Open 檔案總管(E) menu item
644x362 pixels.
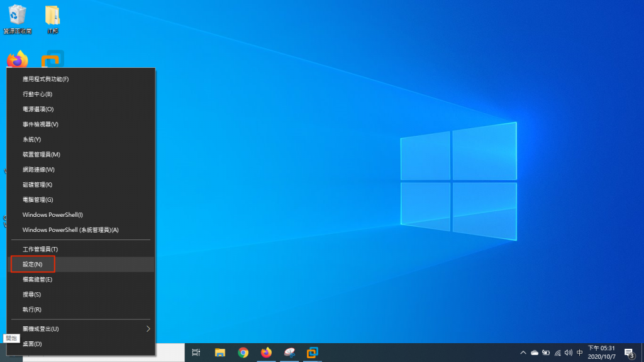pyautogui.click(x=81, y=280)
